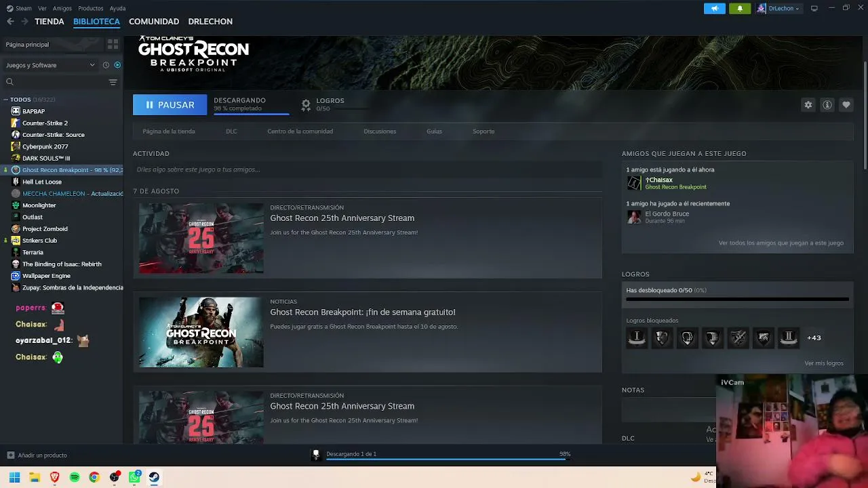Open the Soporte link
This screenshot has width=868, height=488.
point(484,131)
